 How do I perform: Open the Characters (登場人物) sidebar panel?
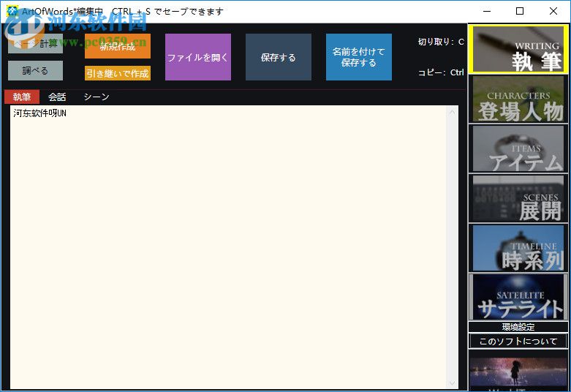click(x=518, y=99)
